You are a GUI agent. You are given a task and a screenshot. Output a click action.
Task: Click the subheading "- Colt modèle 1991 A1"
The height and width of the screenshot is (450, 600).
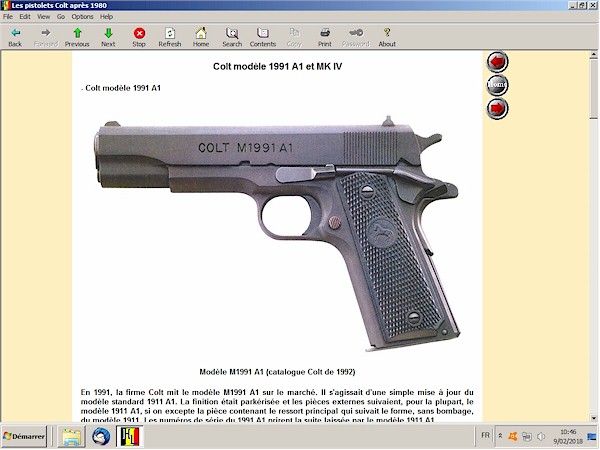coord(121,88)
